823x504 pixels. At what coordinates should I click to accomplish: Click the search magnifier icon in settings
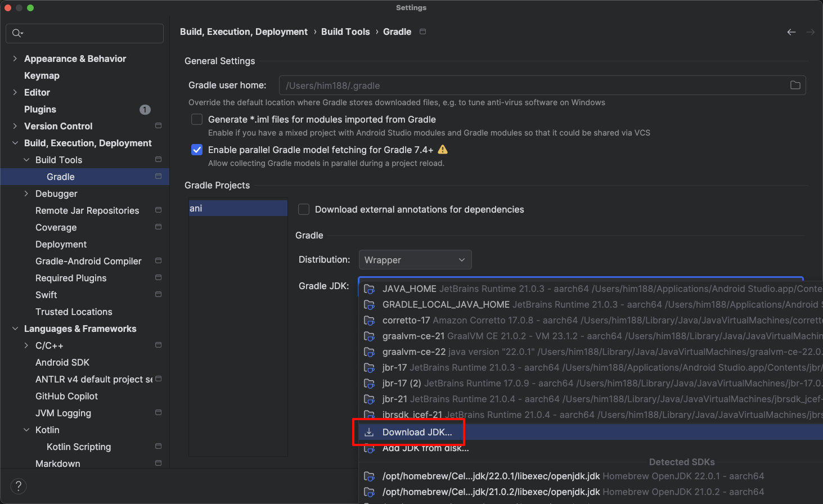17,33
